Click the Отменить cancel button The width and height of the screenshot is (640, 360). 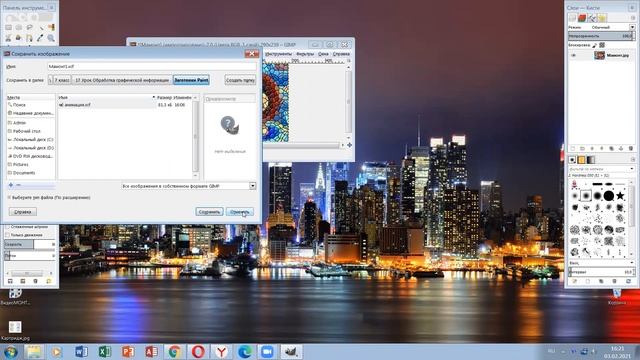pyautogui.click(x=240, y=212)
